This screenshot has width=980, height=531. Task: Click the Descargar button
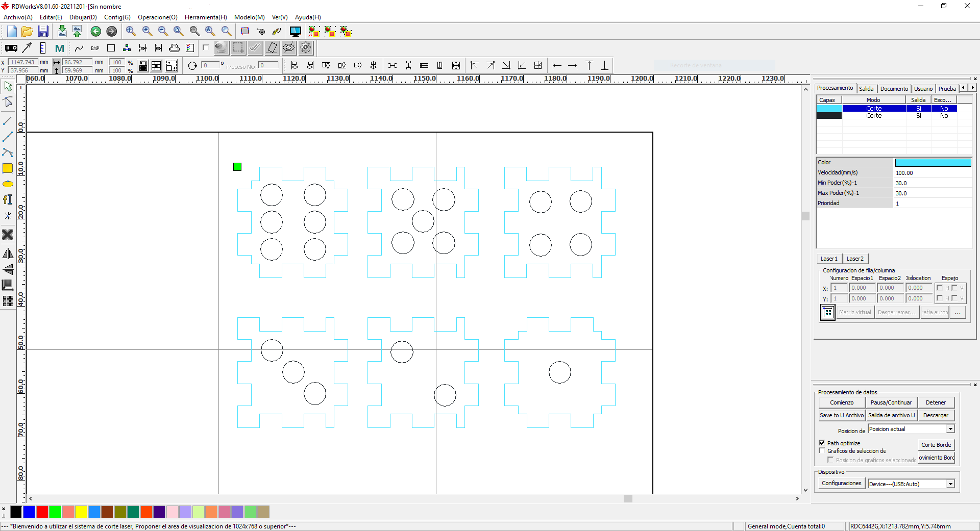(x=936, y=415)
